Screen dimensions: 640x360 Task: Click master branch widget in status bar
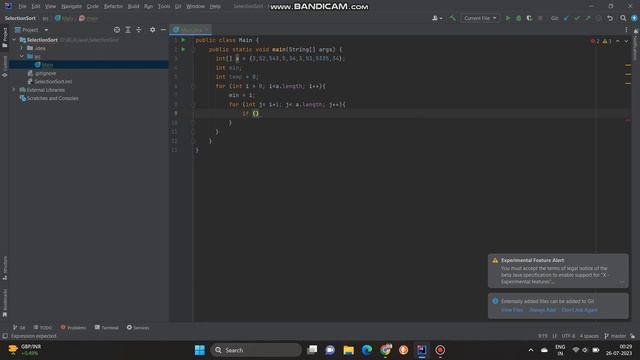point(615,336)
